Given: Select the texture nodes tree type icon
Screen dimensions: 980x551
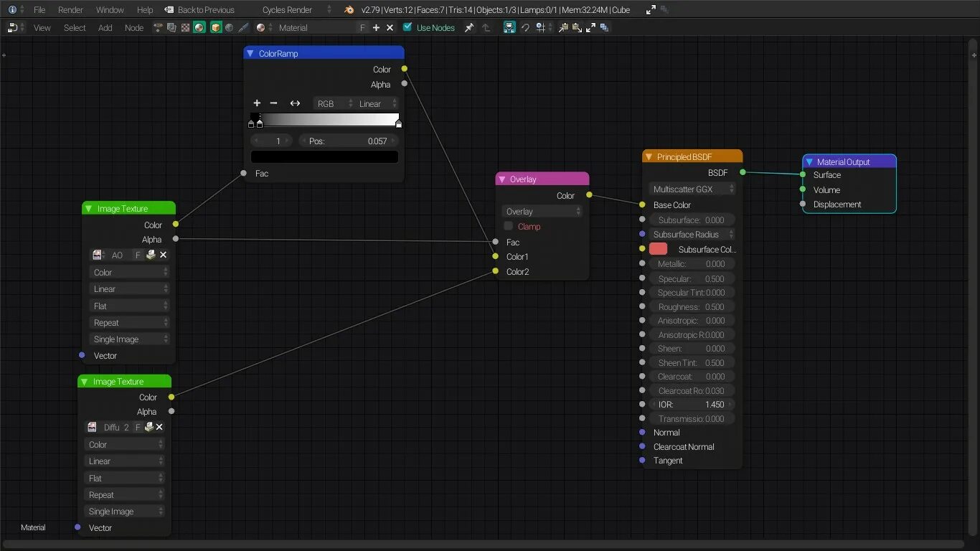Looking at the screenshot, I should point(185,28).
